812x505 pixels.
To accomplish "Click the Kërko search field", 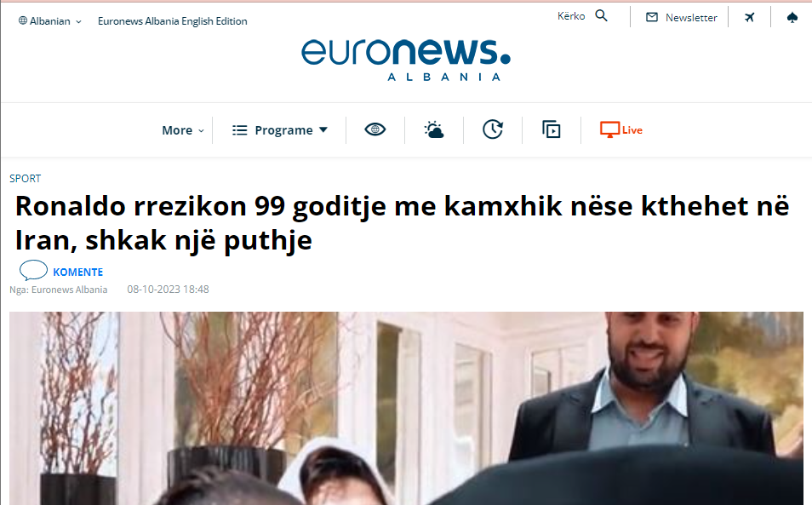I will pyautogui.click(x=571, y=16).
